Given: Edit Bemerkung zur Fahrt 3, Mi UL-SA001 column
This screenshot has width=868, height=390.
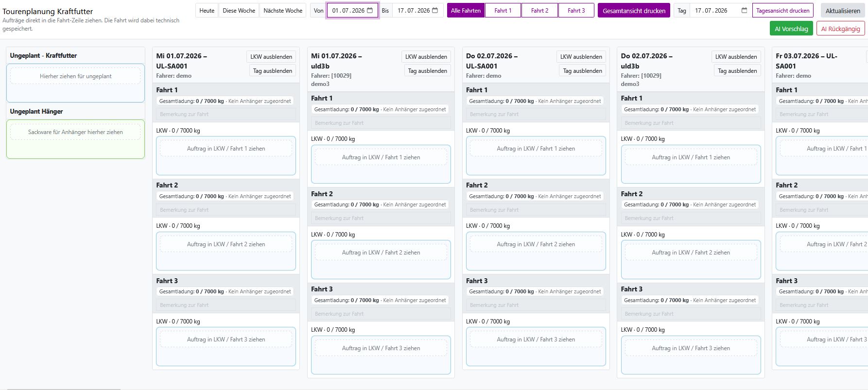Looking at the screenshot, I should click(226, 305).
